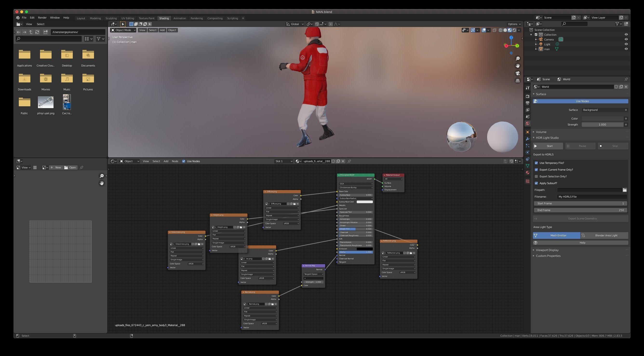Open the Object Mode dropdown
Viewport: 644px width, 356px height.
[x=123, y=30]
